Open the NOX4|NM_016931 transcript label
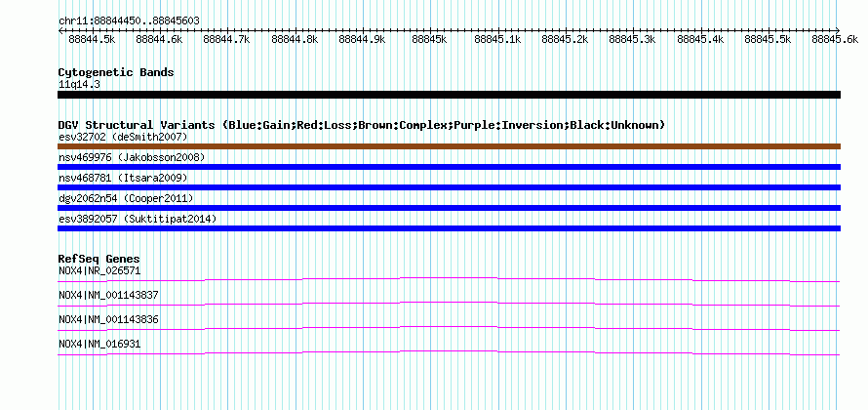Image resolution: width=868 pixels, height=410 pixels. (x=99, y=344)
